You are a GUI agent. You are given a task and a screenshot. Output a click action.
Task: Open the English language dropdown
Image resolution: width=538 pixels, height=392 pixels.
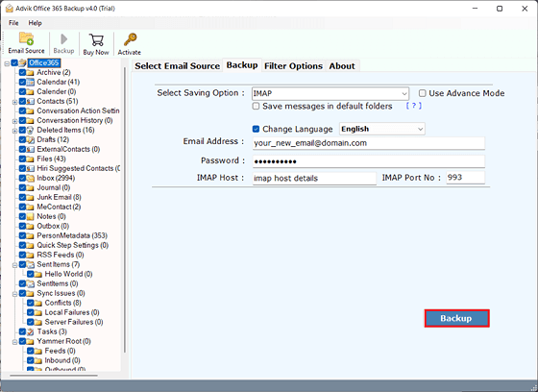[382, 129]
